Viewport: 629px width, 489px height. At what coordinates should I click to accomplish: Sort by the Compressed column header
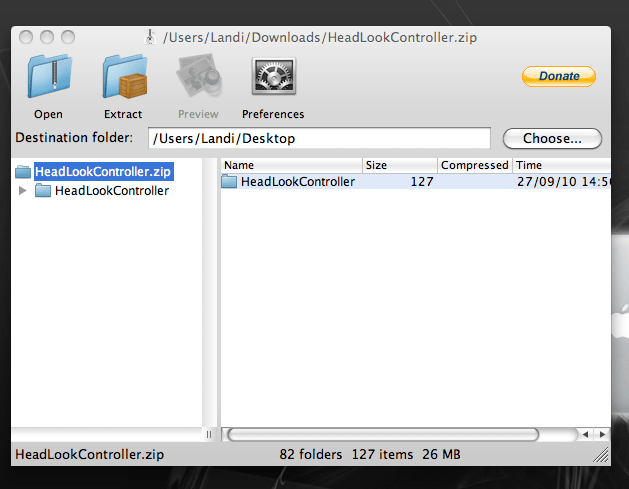[x=474, y=165]
